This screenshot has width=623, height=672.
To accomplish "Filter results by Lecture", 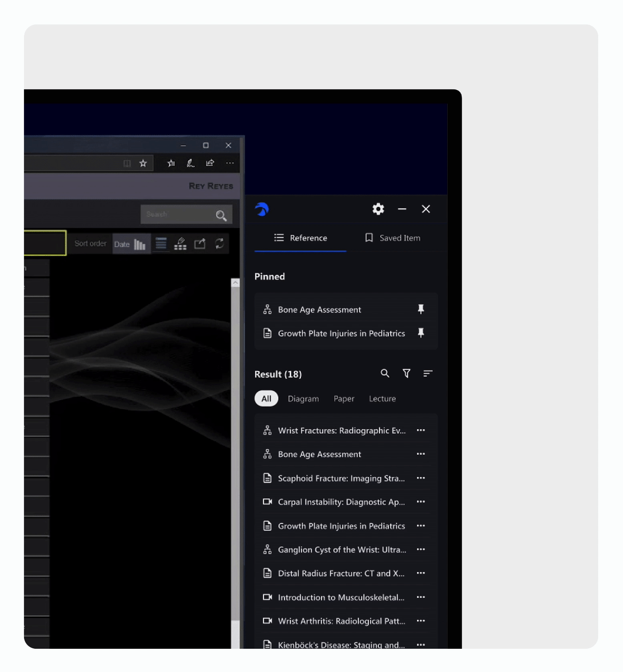I will pos(382,398).
